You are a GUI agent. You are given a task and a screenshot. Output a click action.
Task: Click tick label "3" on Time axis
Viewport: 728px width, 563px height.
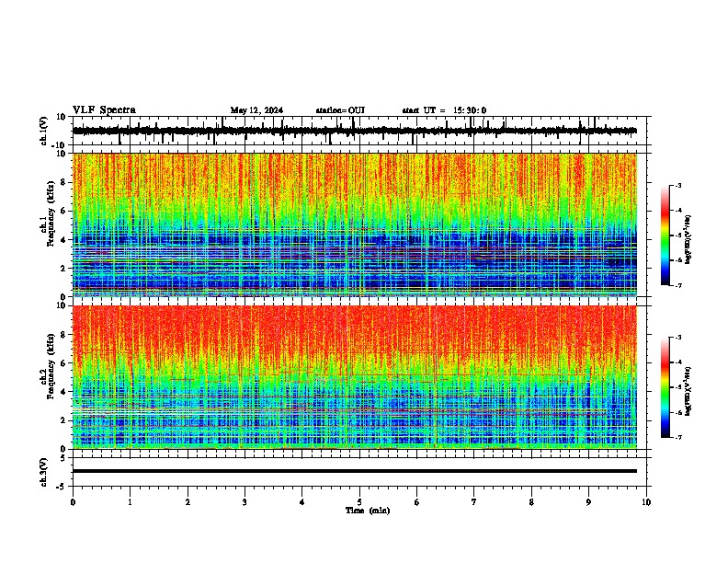tap(245, 502)
